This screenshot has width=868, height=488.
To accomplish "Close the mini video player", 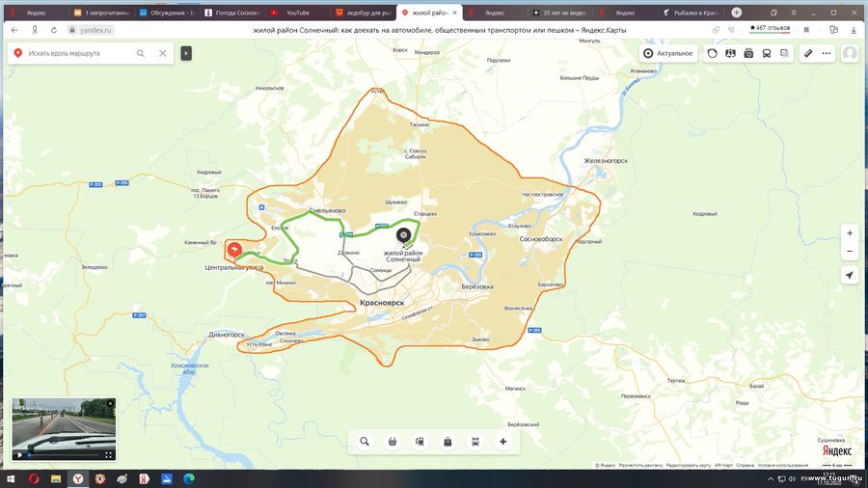I will (x=110, y=403).
